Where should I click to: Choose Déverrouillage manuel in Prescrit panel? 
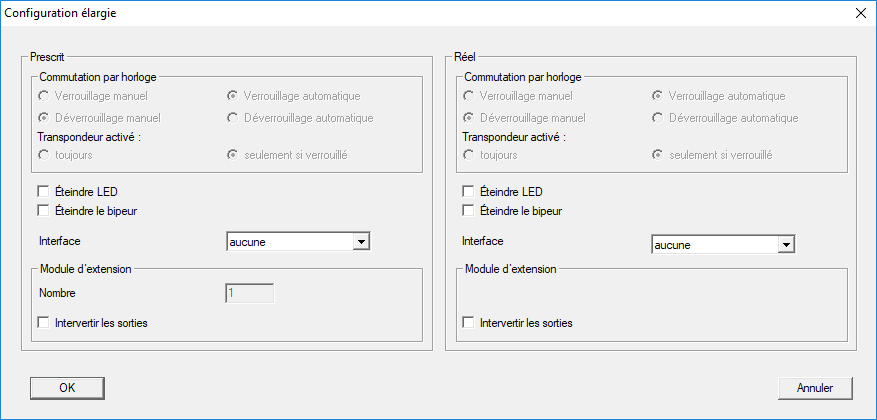coord(43,118)
